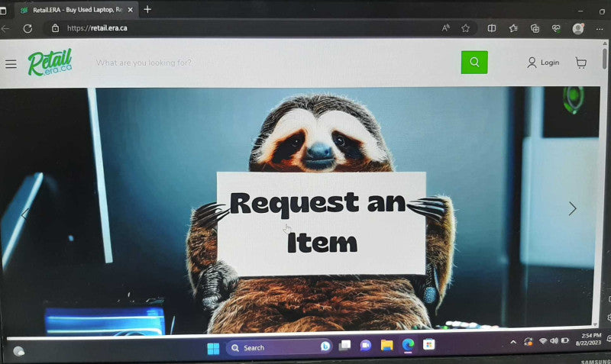Click the browser back arrow
The width and height of the screenshot is (611, 364).
5,28
